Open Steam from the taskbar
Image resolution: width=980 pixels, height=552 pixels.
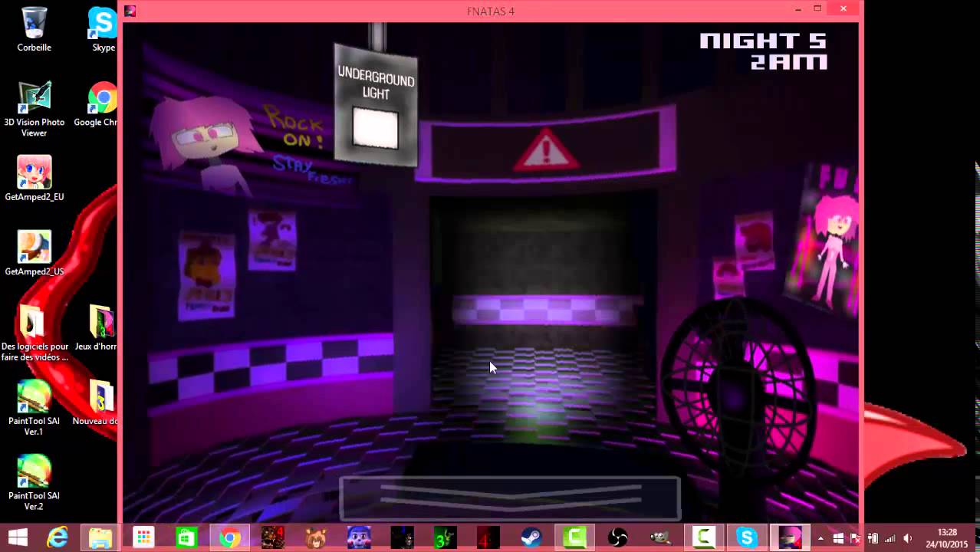[531, 537]
